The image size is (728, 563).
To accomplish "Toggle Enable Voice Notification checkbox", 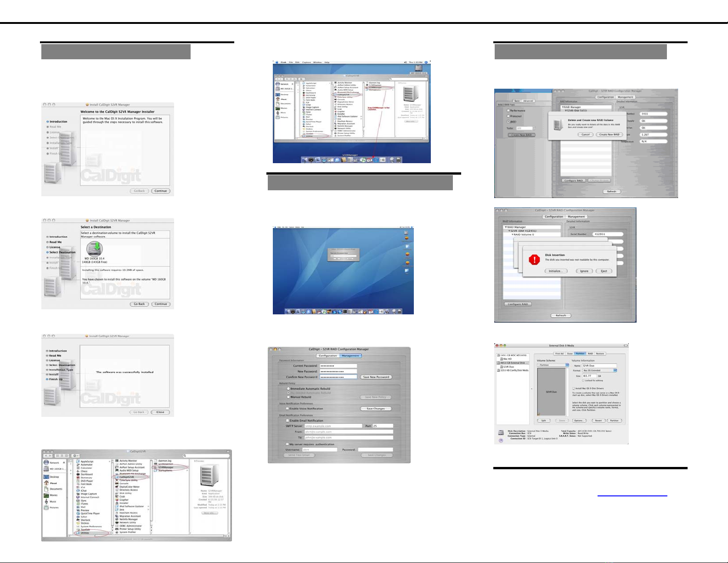I will [x=288, y=409].
